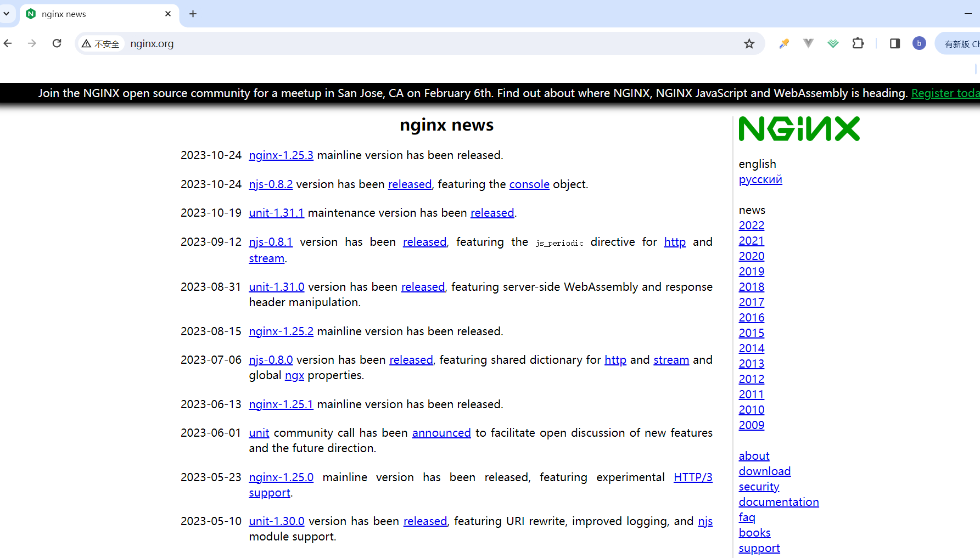
Task: Open the njs-0.8.0 link
Action: click(x=271, y=360)
